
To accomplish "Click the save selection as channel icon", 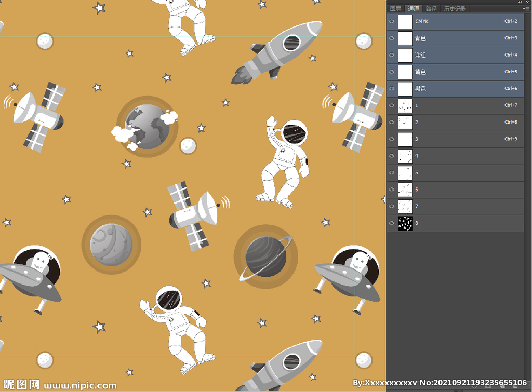I will tap(489, 385).
